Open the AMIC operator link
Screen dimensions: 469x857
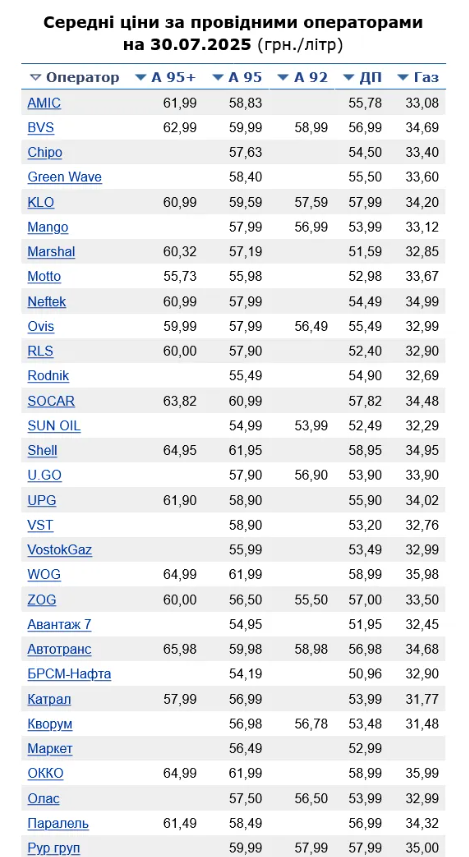click(44, 103)
